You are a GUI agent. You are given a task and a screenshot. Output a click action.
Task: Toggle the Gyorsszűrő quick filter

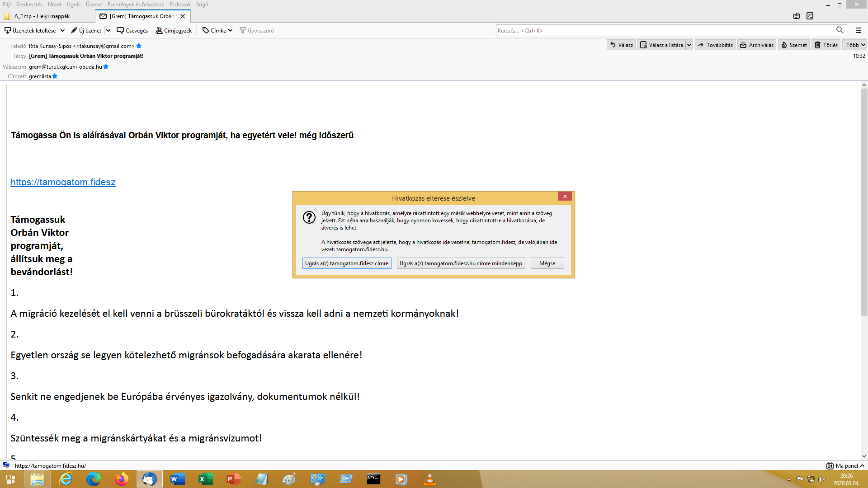(257, 30)
